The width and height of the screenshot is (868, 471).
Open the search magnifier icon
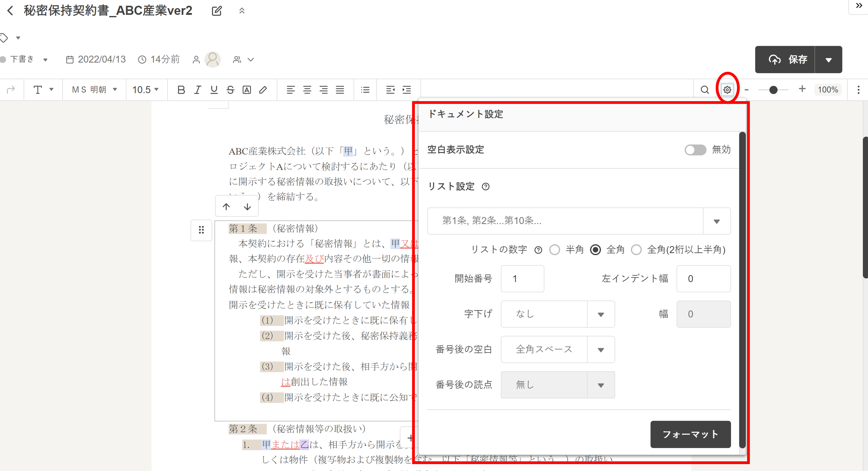coord(705,90)
